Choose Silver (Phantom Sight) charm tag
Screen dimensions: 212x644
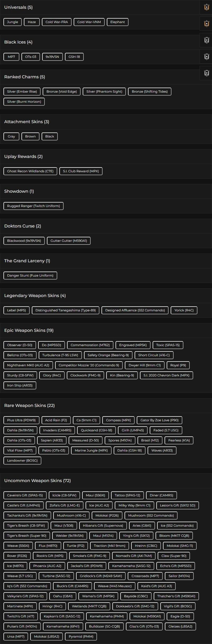point(104,92)
